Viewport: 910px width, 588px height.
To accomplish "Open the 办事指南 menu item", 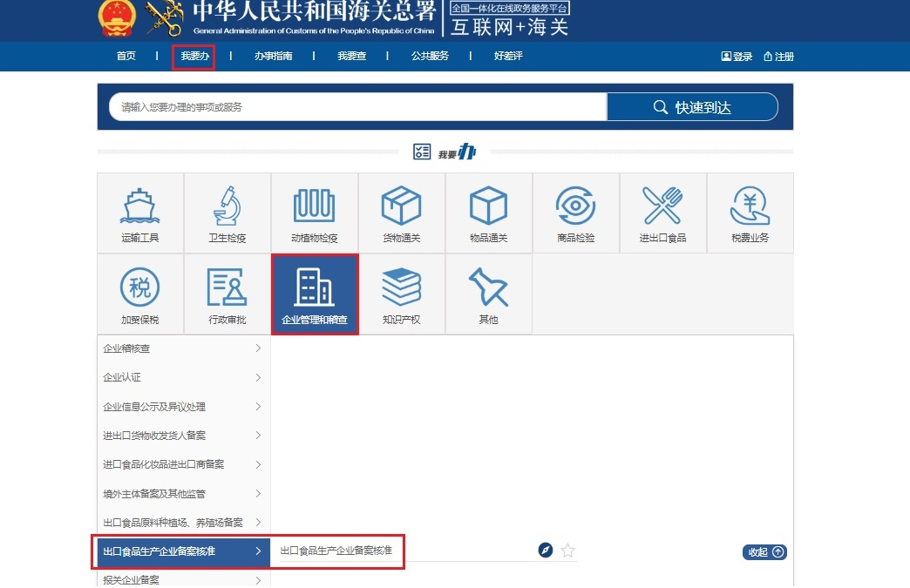I will (274, 56).
